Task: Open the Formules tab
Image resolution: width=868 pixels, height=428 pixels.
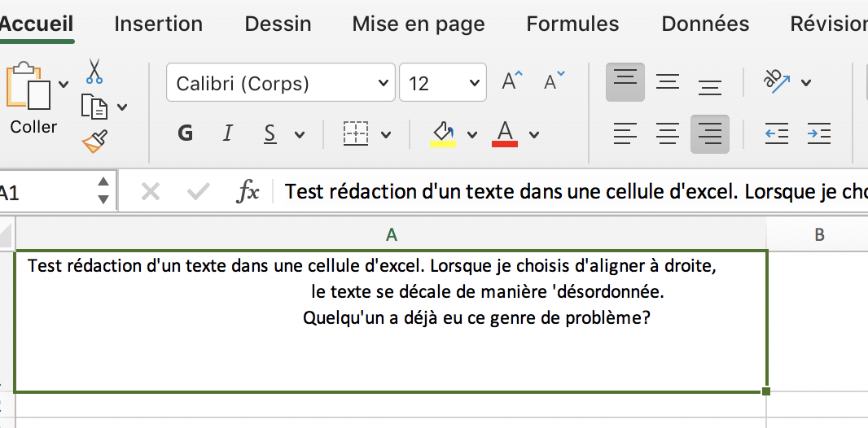Action: (573, 24)
